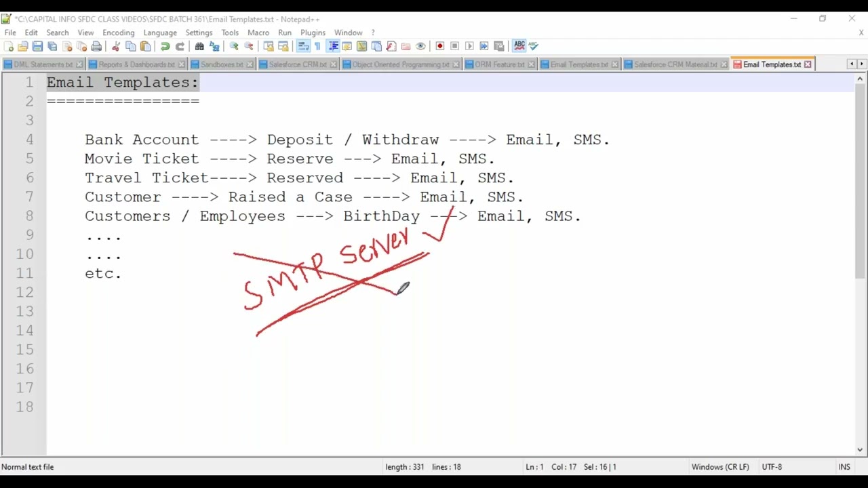
Task: Open the Function List panel icon
Action: 391,46
